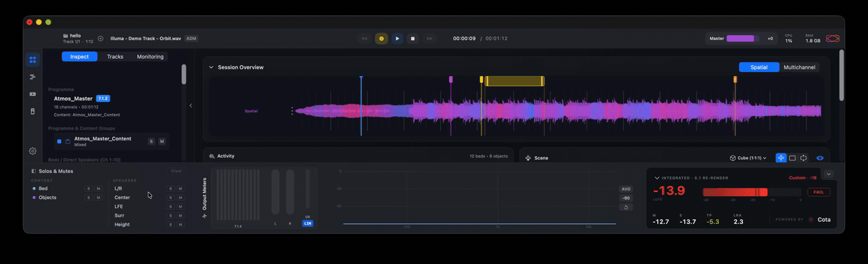This screenshot has width=868, height=264.
Task: Click the waveform options dots handle
Action: (293, 111)
